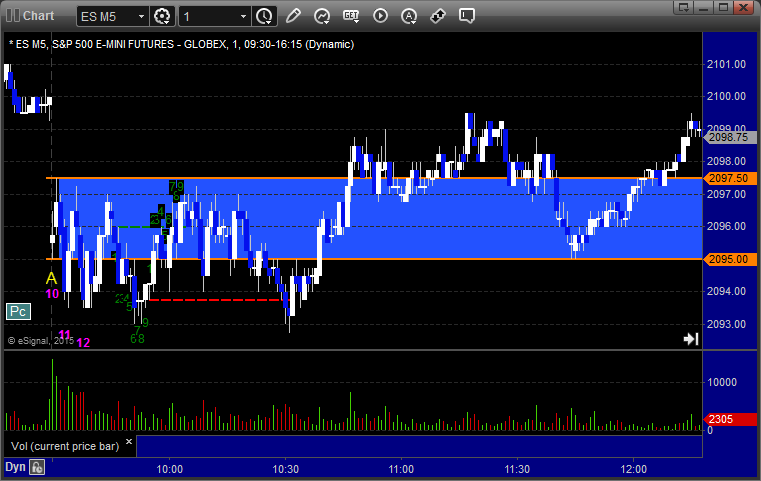761x481 pixels.
Task: Expand the ES M5 symbol dropdown
Action: (x=141, y=17)
